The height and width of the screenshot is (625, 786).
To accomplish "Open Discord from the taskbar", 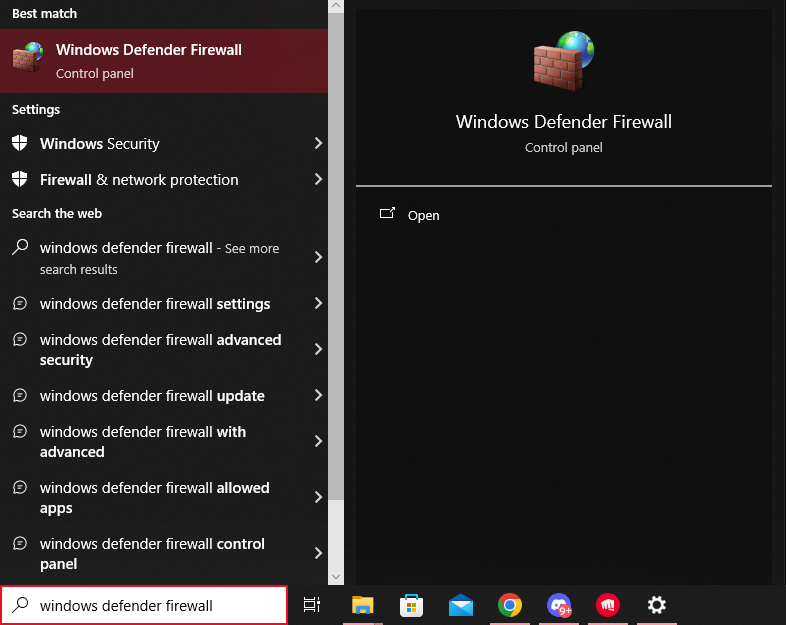I will click(559, 605).
